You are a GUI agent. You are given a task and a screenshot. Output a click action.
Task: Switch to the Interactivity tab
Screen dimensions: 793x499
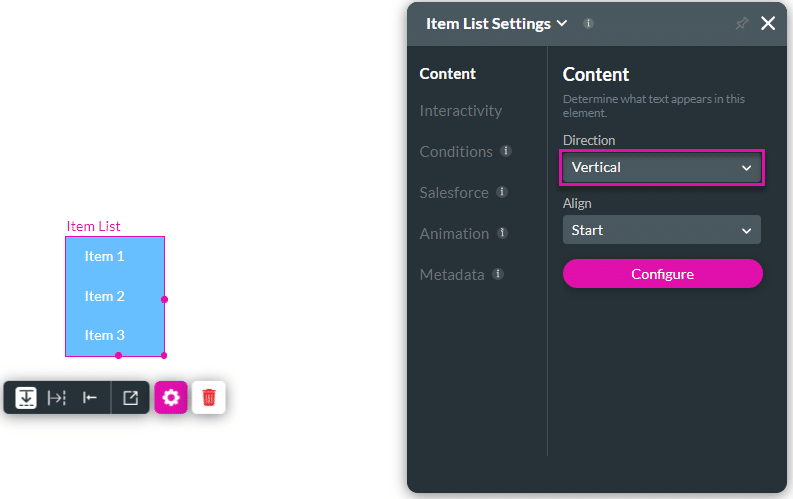461,110
